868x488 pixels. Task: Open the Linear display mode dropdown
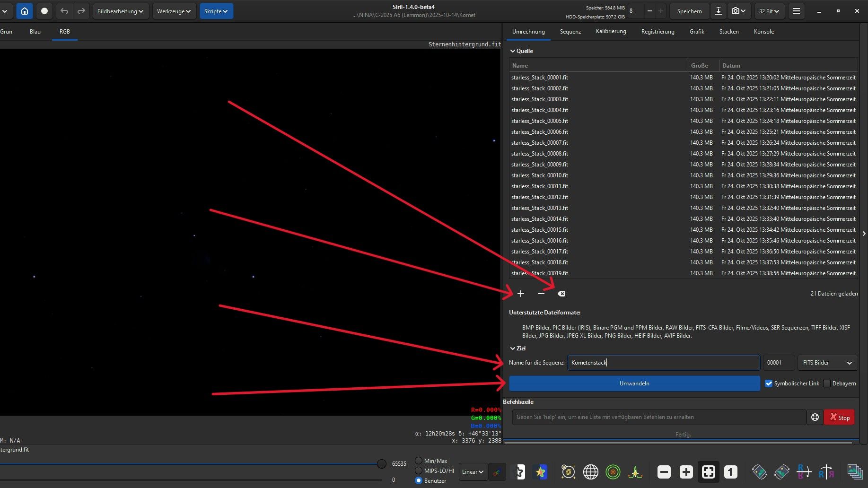click(x=473, y=471)
